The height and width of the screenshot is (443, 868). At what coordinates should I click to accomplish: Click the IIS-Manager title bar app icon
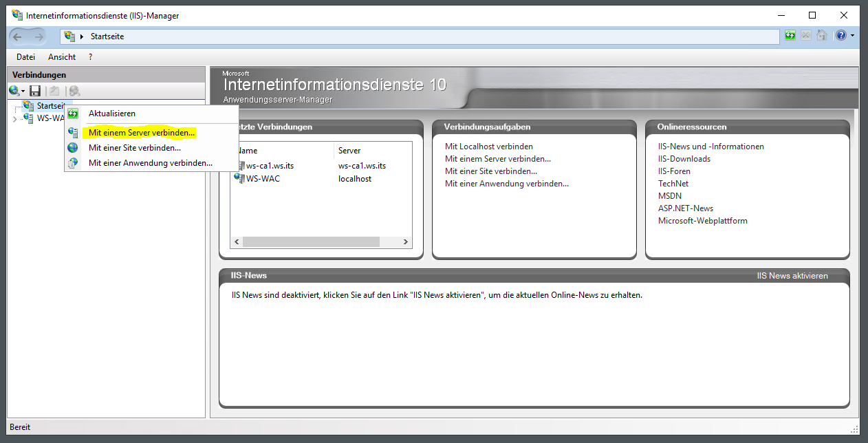17,15
